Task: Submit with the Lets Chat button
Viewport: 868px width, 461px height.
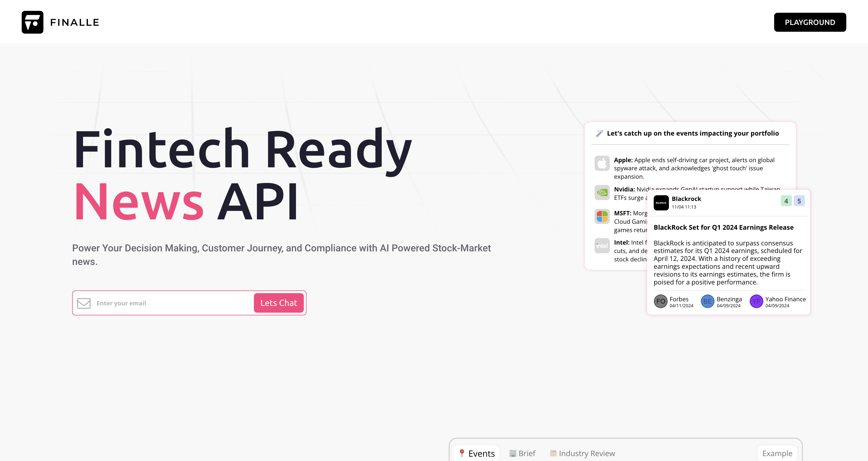Action: pos(279,303)
